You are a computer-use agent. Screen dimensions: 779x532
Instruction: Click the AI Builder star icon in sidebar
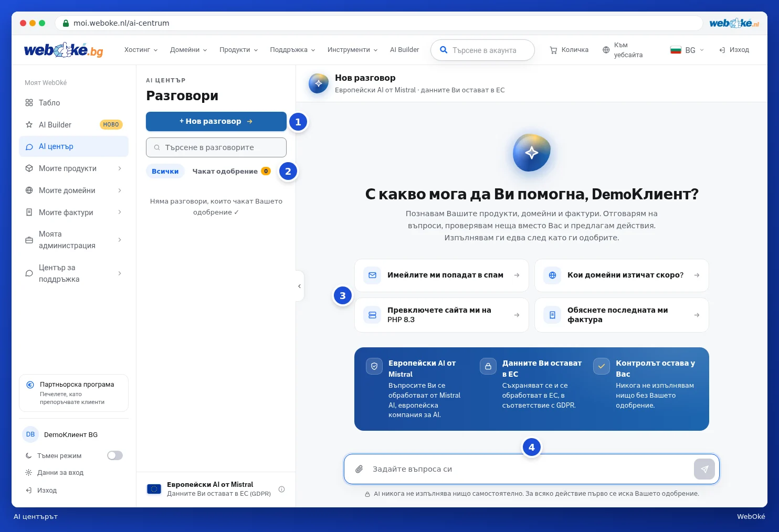click(29, 125)
